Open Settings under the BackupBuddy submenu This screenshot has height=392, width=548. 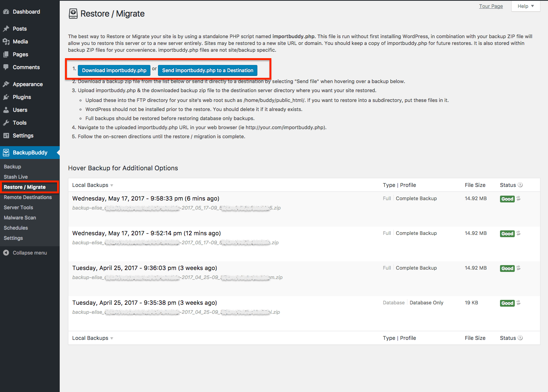tap(13, 238)
